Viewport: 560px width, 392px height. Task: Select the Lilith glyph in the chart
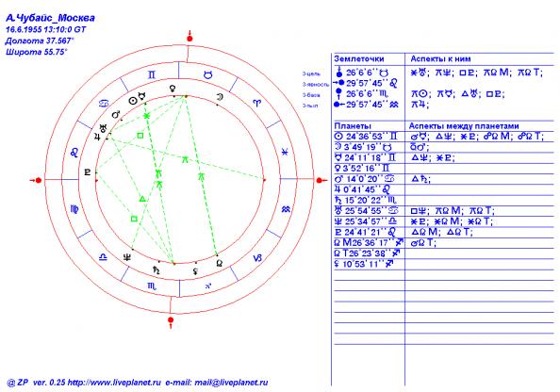coord(195,271)
